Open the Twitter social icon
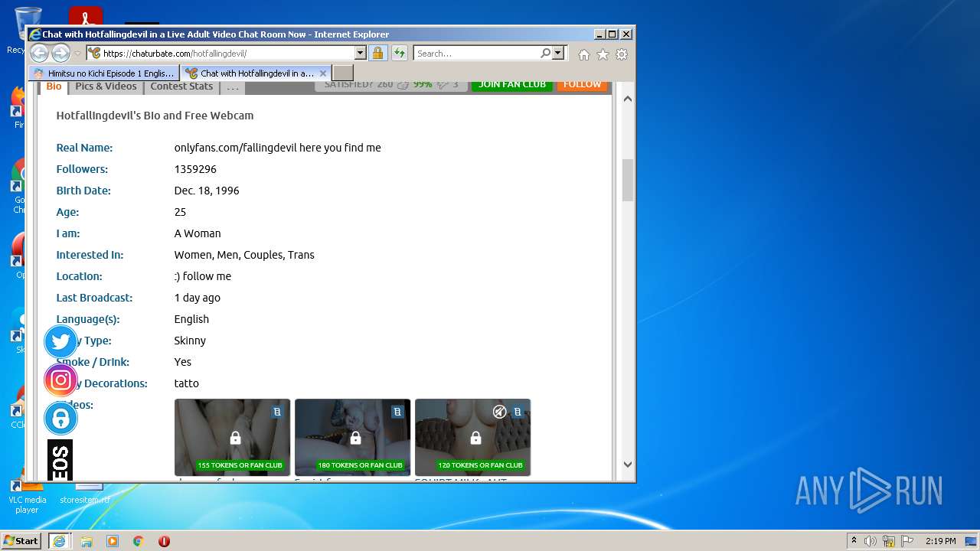The image size is (980, 551). click(60, 341)
